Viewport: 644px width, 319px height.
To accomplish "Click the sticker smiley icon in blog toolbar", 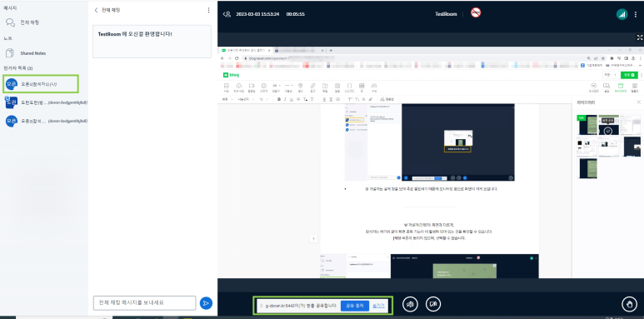I will coord(264,87).
